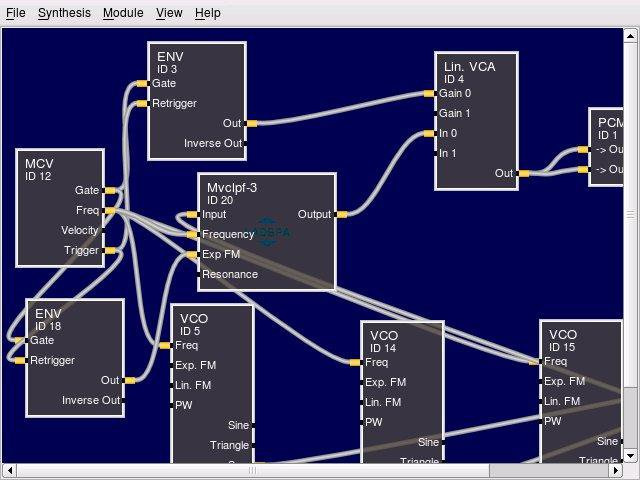Click the VCO ID 5 Freq port

[x=165, y=346]
